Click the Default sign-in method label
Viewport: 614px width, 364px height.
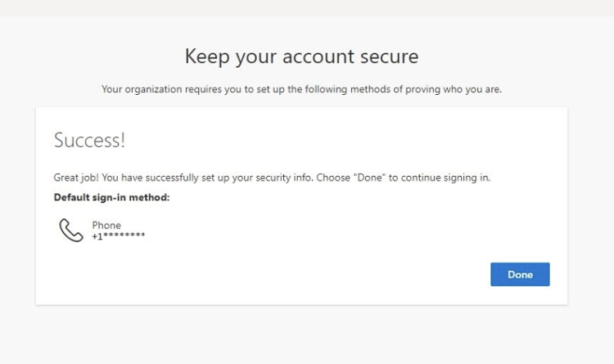pyautogui.click(x=111, y=197)
